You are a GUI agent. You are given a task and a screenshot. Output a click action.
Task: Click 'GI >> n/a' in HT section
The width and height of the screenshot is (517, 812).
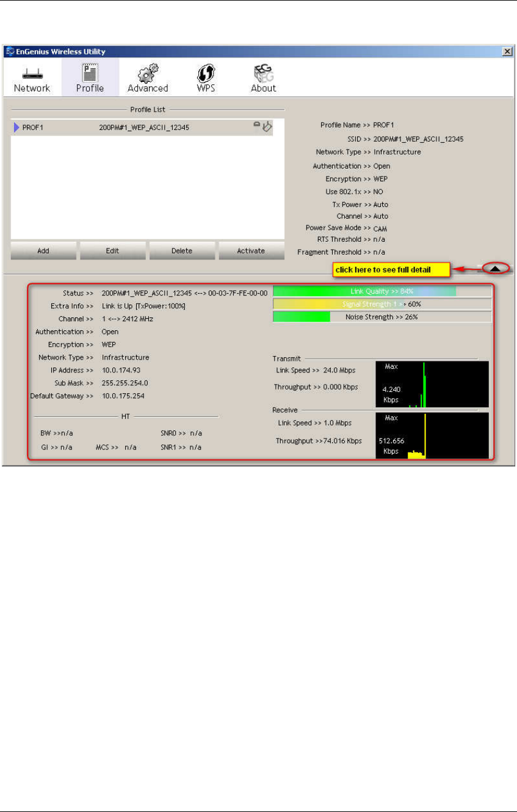pyautogui.click(x=56, y=447)
